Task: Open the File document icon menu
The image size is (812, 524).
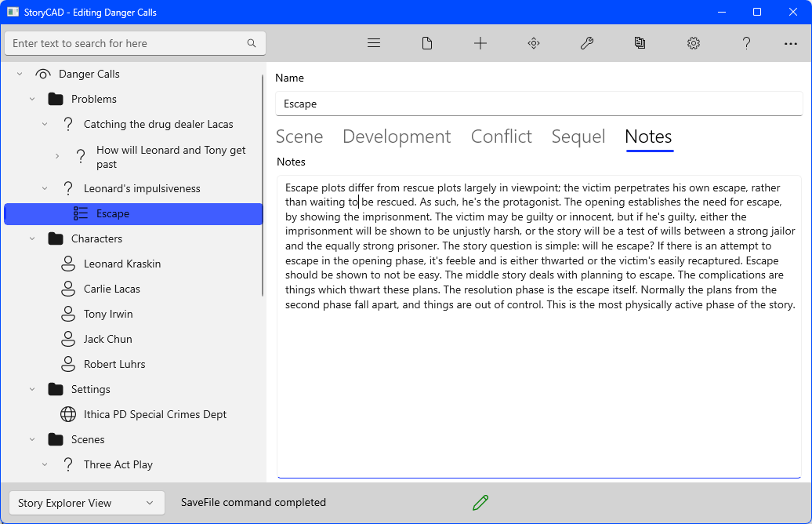Action: pos(426,43)
